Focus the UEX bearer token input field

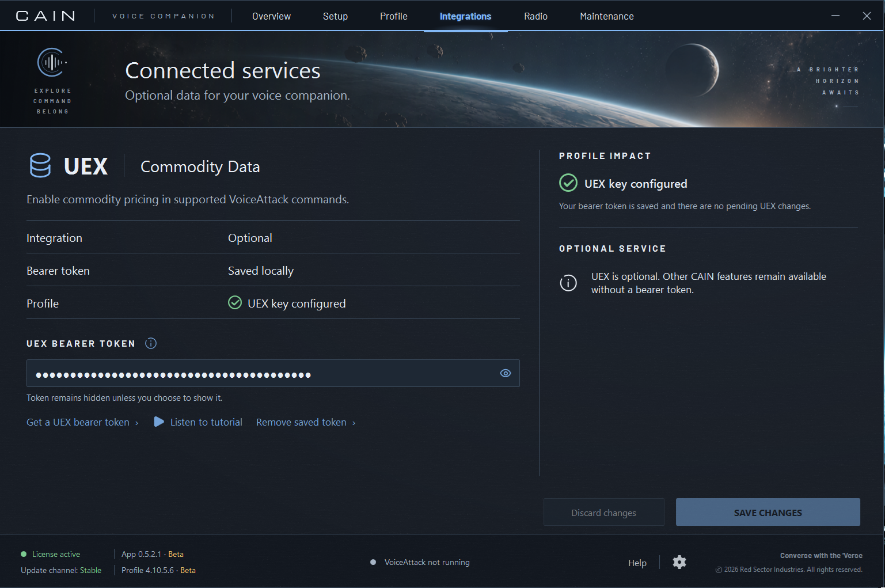[x=273, y=373]
